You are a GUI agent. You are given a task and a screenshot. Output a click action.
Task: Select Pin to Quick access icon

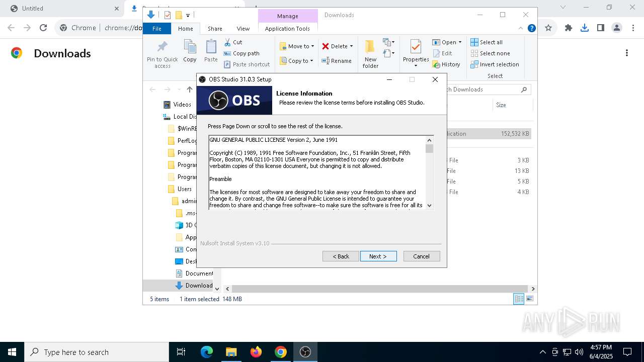click(x=162, y=54)
